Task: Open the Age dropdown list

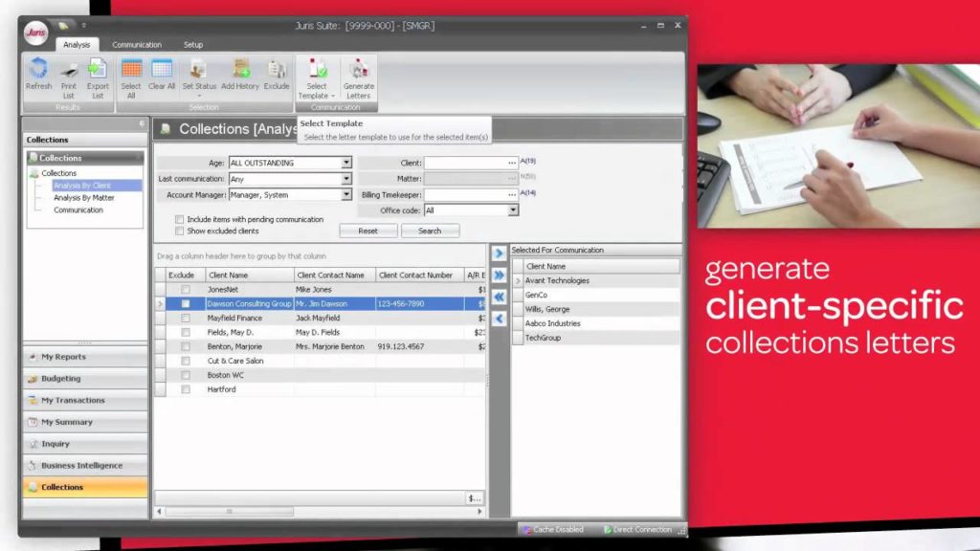Action: (346, 164)
